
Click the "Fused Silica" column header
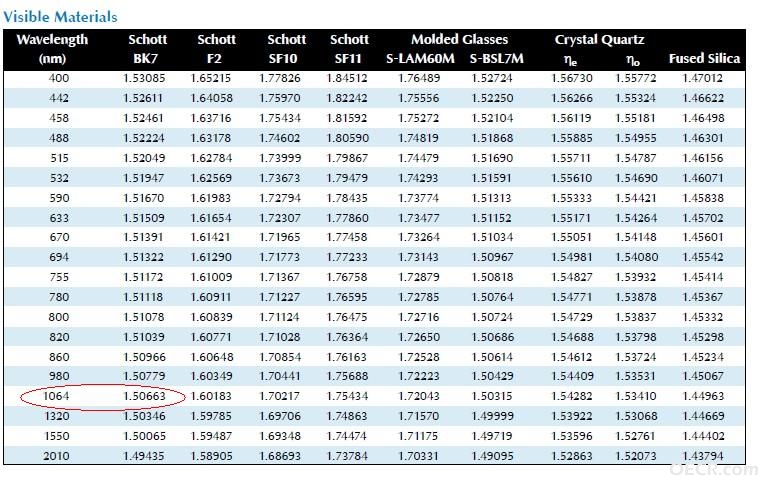point(704,58)
